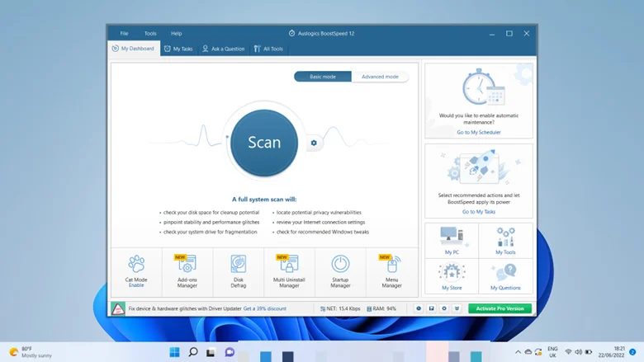The height and width of the screenshot is (362, 644).
Task: Expand the double-chevron status bar menu
Action: 457,308
